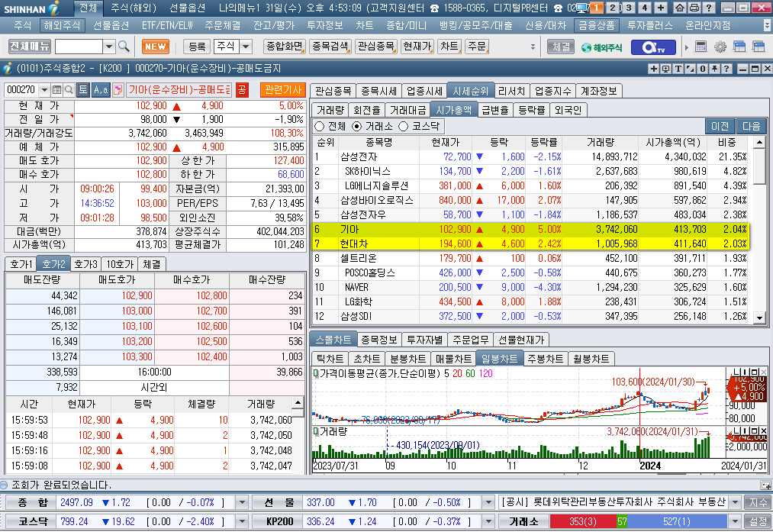Open the 코스닥 index ticker dropdown
773x532 pixels.
tap(242, 521)
